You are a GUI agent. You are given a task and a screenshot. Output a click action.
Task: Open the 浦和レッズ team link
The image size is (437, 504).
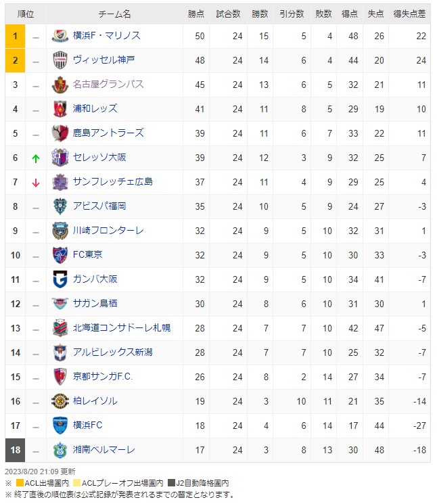(95, 109)
